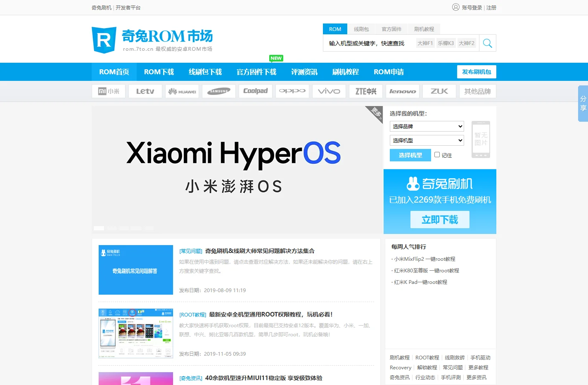Viewport: 588px width, 385px height.
Task: Click the 大神F1 search suggestion
Action: (425, 43)
